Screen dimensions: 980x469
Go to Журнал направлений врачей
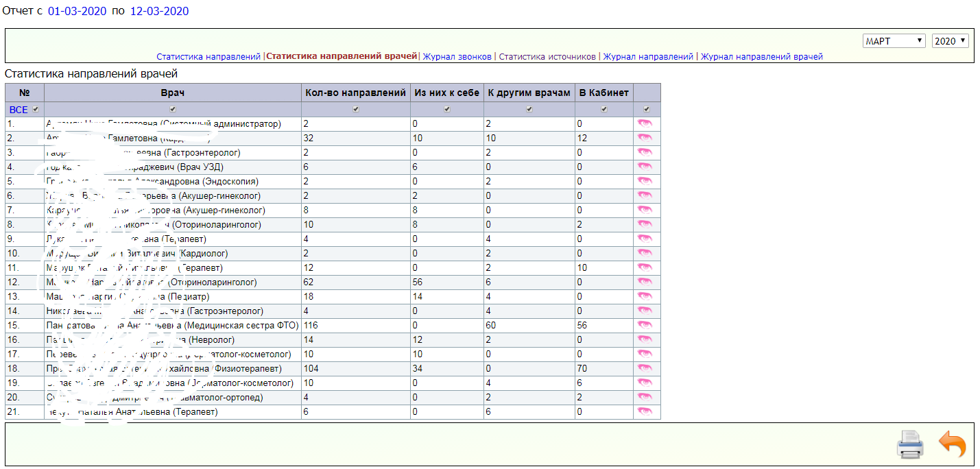(x=761, y=57)
